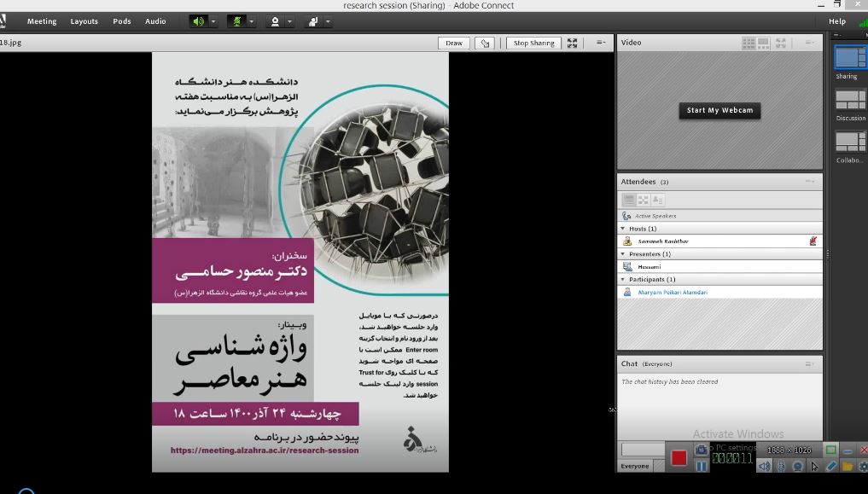Toggle the green speaker audio icon
868x494 pixels.
[198, 21]
